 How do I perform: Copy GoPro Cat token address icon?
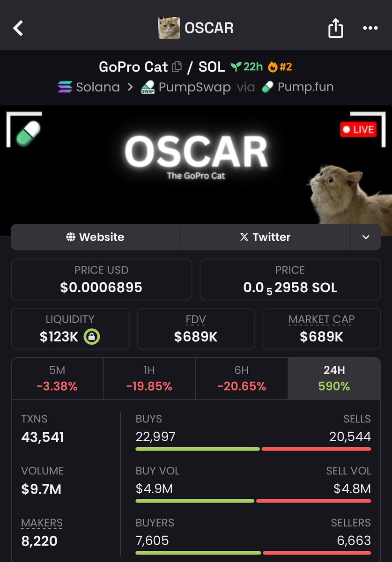177,67
